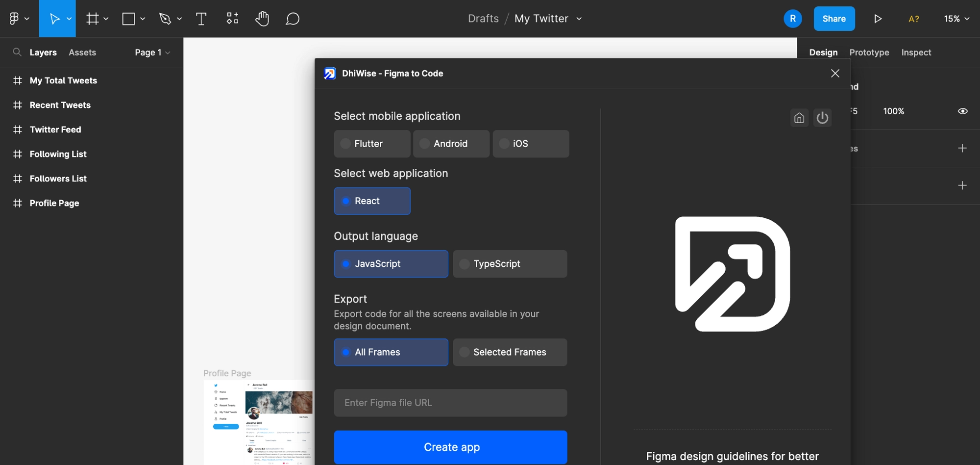This screenshot has width=980, height=465.
Task: Expand Frame tool options chevron
Action: coord(106,19)
